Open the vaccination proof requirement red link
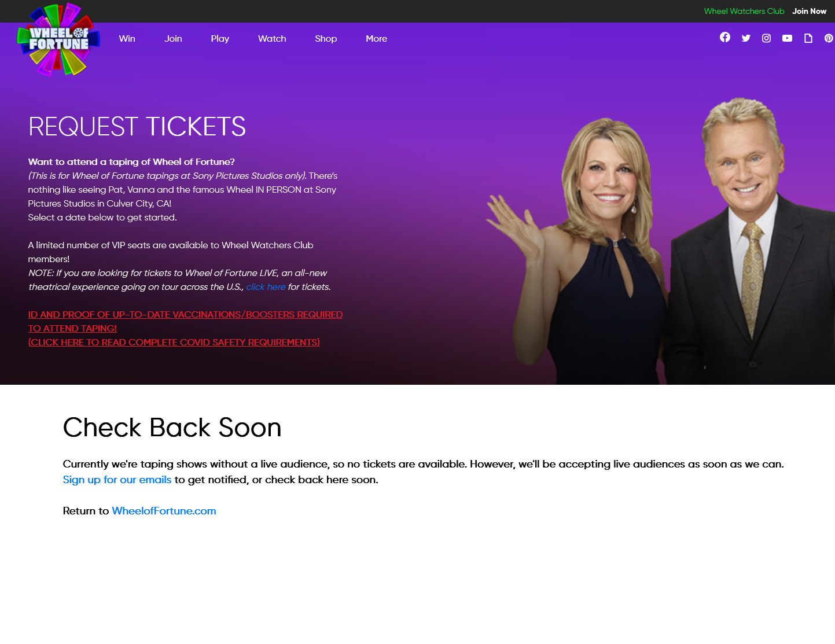Viewport: 835px width, 644px height. point(185,328)
